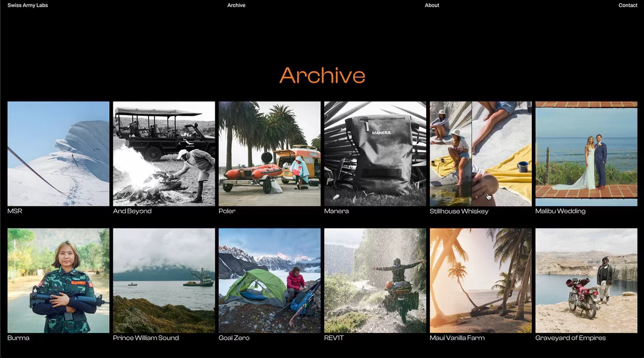Click the REVIT project title
This screenshot has height=358, width=644.
pos(334,338)
